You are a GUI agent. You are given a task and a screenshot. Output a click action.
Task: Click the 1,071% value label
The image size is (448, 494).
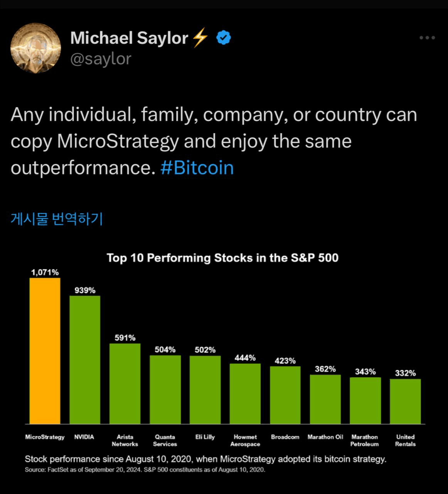45,272
